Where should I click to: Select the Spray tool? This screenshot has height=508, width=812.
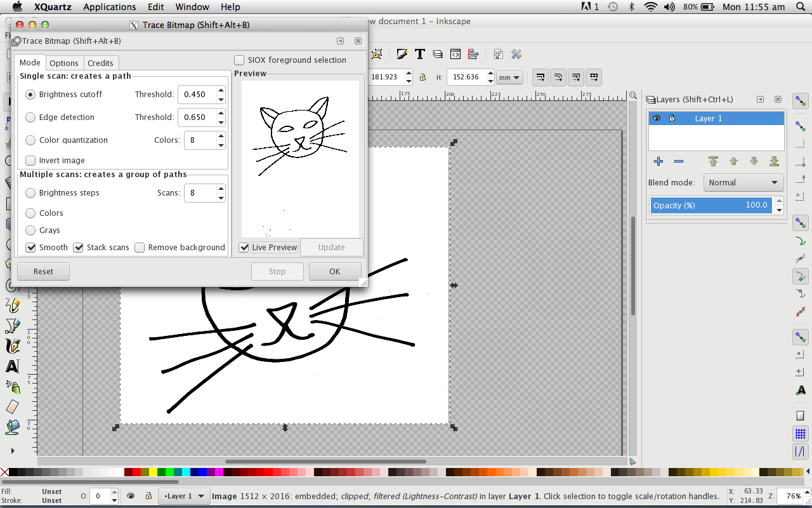tap(12, 386)
